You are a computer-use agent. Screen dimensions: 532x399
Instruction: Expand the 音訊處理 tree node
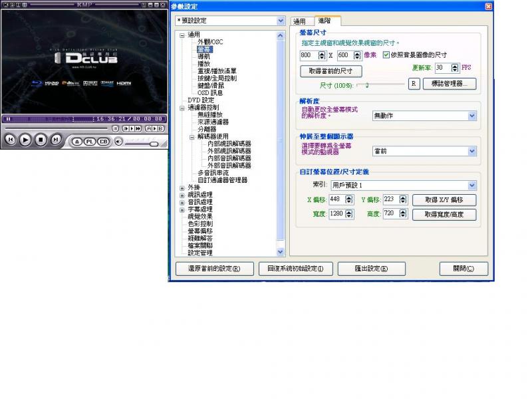(182, 203)
